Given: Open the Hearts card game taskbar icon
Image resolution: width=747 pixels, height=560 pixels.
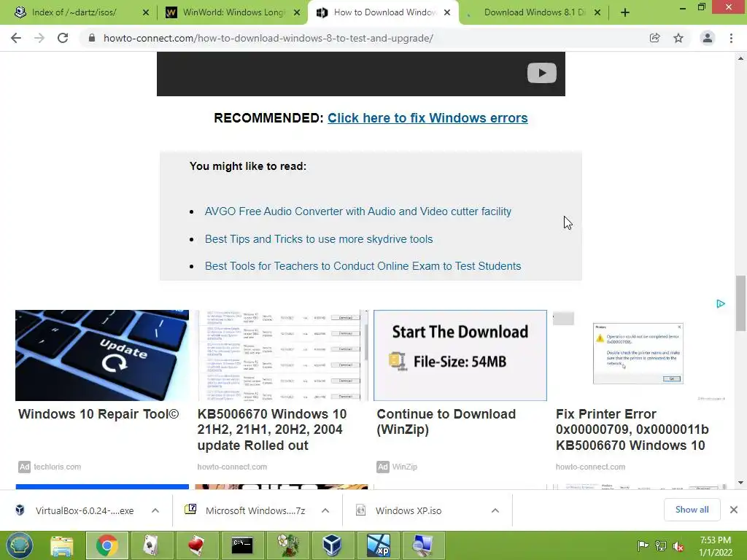Looking at the screenshot, I should [196, 545].
